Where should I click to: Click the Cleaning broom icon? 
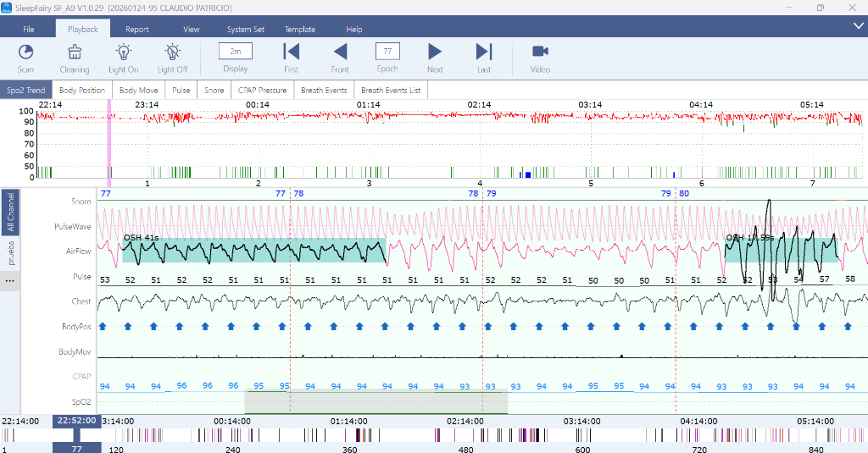[75, 52]
